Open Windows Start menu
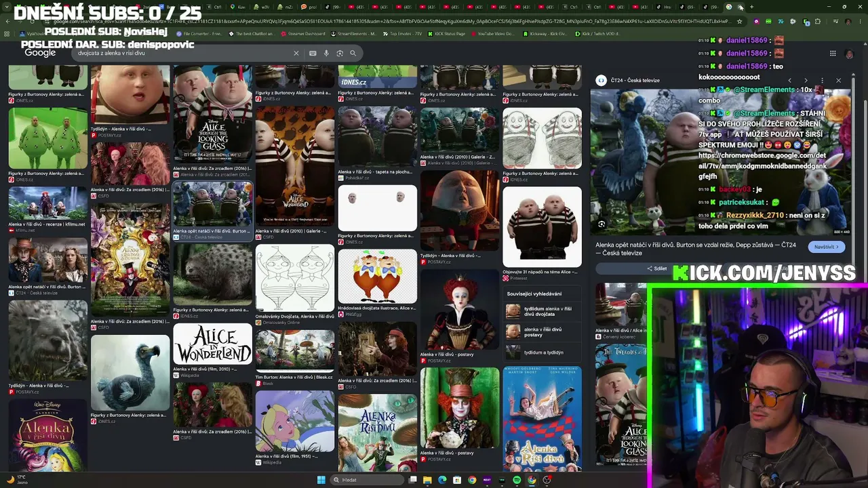This screenshot has height=488, width=868. [321, 480]
